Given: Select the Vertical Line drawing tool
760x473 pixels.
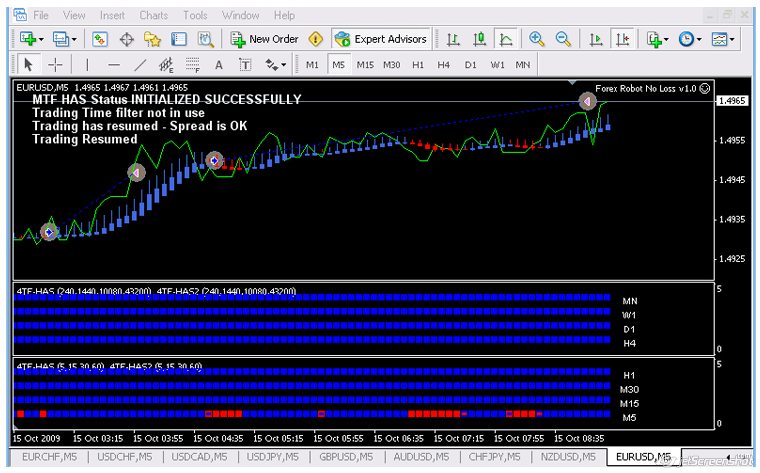Looking at the screenshot, I should tap(87, 64).
